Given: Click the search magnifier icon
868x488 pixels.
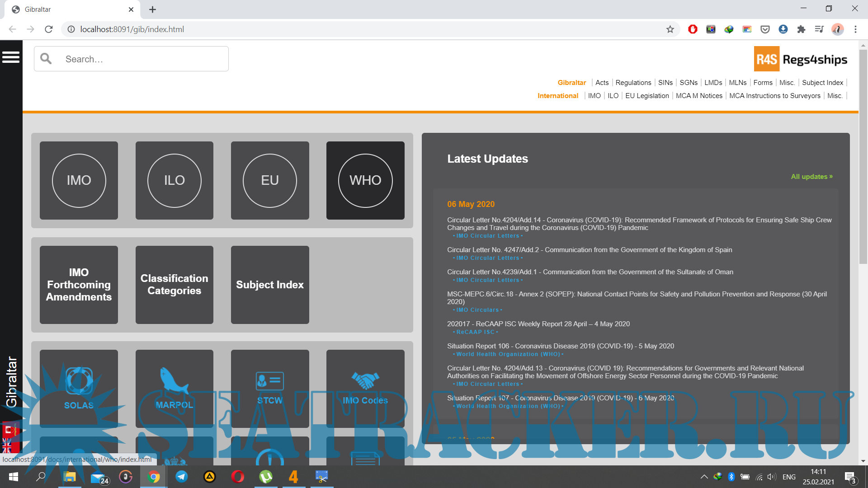Looking at the screenshot, I should [x=46, y=59].
